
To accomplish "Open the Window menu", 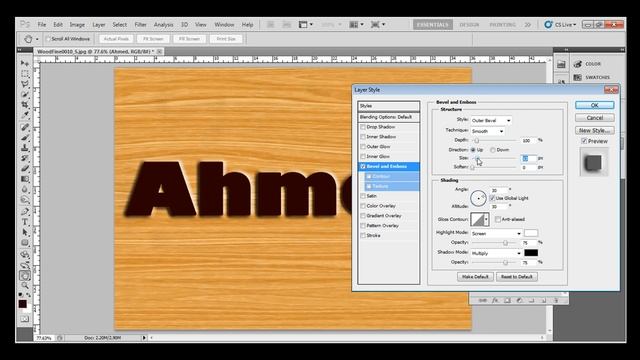I will point(224,25).
